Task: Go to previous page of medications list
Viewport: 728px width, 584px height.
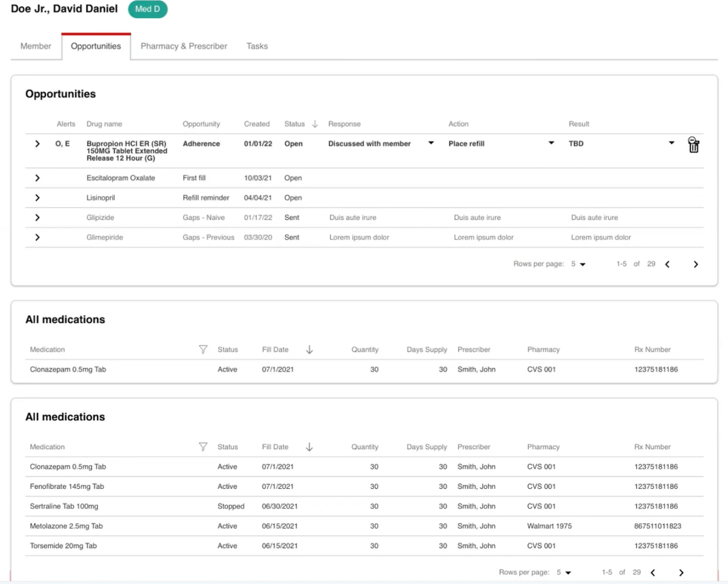Action: pos(653,573)
